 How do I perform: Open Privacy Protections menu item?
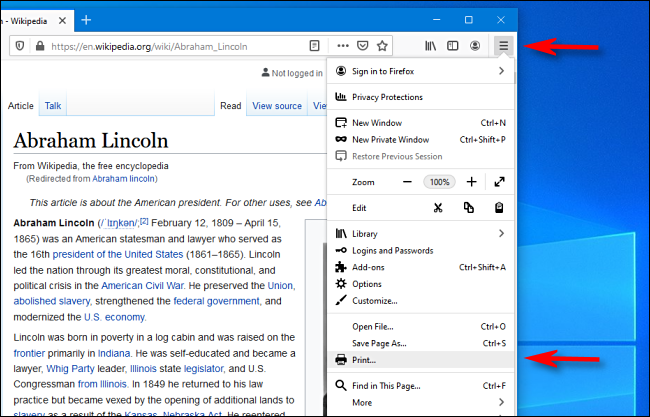421,97
